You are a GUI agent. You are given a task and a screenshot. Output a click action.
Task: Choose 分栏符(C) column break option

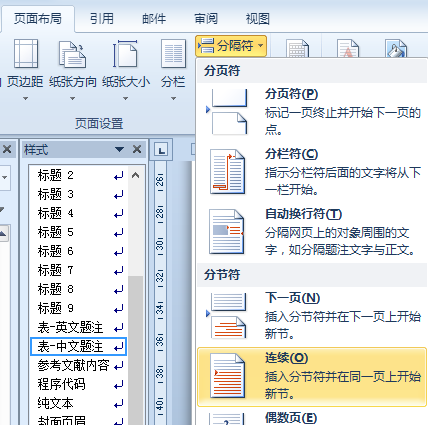point(312,172)
